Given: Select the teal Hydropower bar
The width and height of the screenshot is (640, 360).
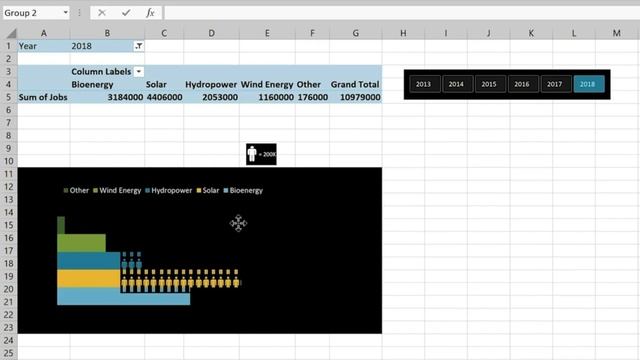Looking at the screenshot, I should click(89, 261).
